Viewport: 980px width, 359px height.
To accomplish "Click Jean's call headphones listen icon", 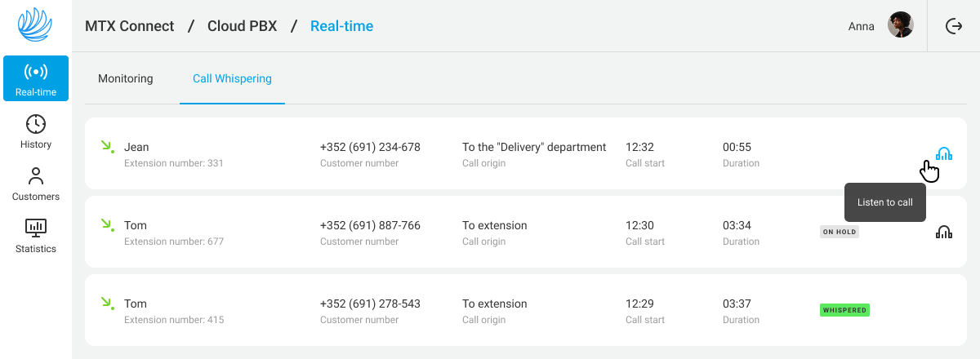I will tap(944, 153).
